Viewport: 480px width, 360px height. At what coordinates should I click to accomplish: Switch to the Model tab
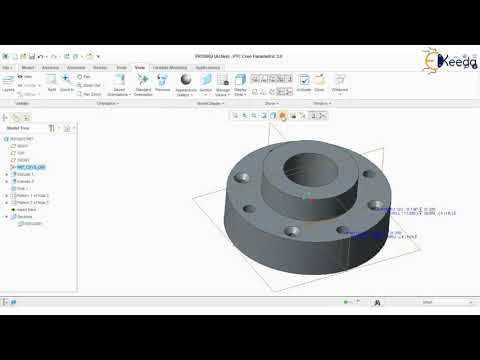click(x=28, y=68)
